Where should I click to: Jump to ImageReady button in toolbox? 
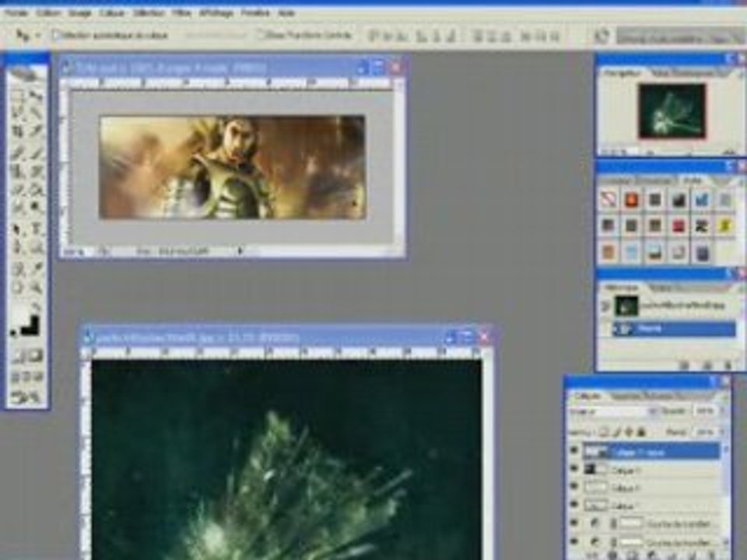[26, 396]
